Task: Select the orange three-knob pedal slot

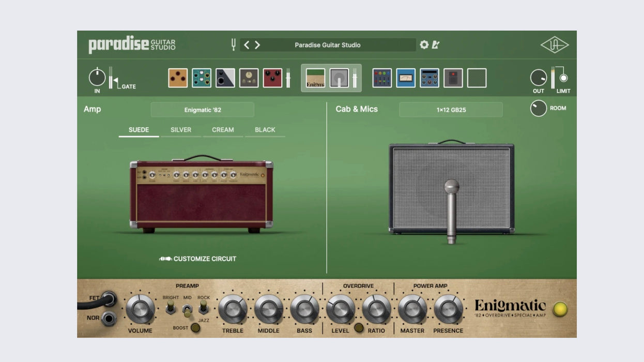Action: click(178, 78)
